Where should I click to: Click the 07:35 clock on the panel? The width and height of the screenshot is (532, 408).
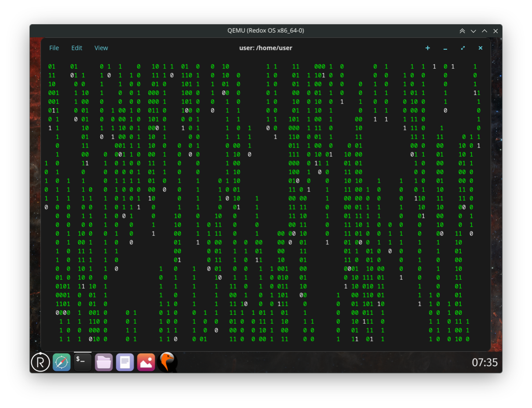click(485, 362)
